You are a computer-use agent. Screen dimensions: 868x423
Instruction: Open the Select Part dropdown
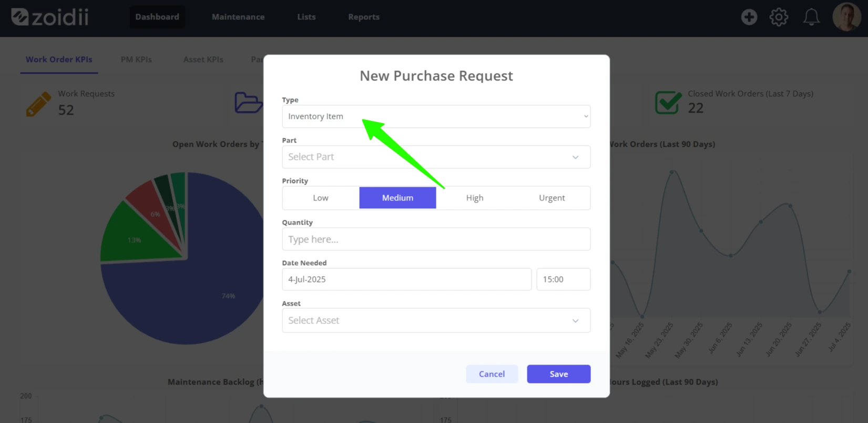436,157
